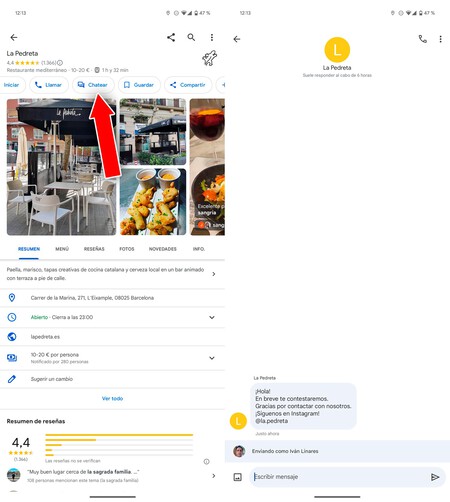Screen dimensions: 450x502
Task: Tap the pencil edit icon
Action: tap(12, 379)
